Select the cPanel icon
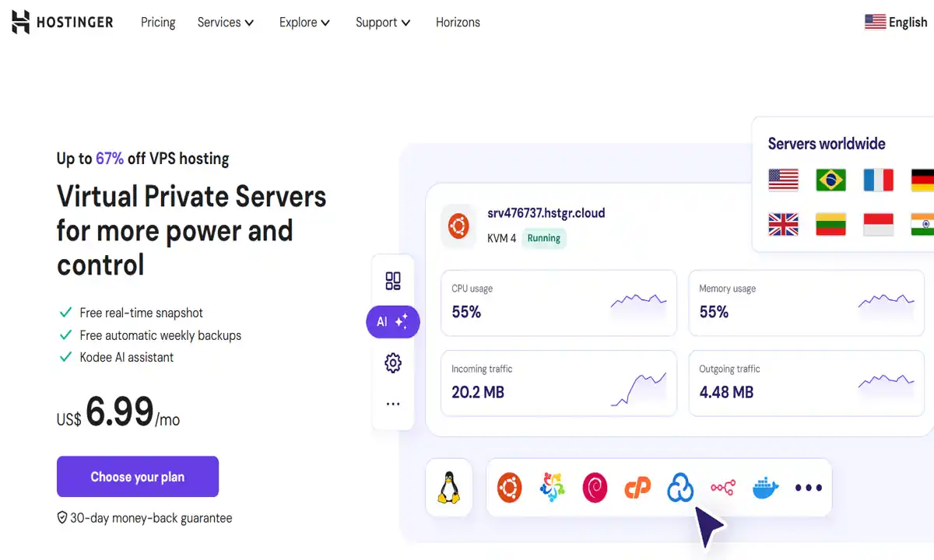This screenshot has width=934, height=560. click(637, 488)
